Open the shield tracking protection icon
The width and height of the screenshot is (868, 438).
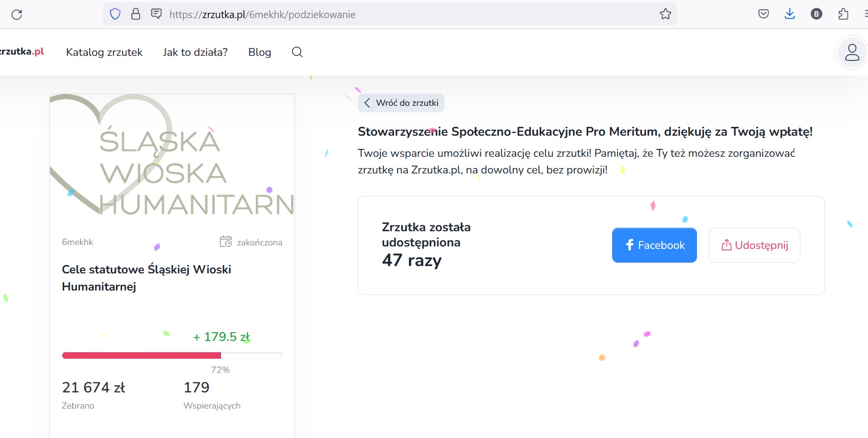tap(115, 14)
